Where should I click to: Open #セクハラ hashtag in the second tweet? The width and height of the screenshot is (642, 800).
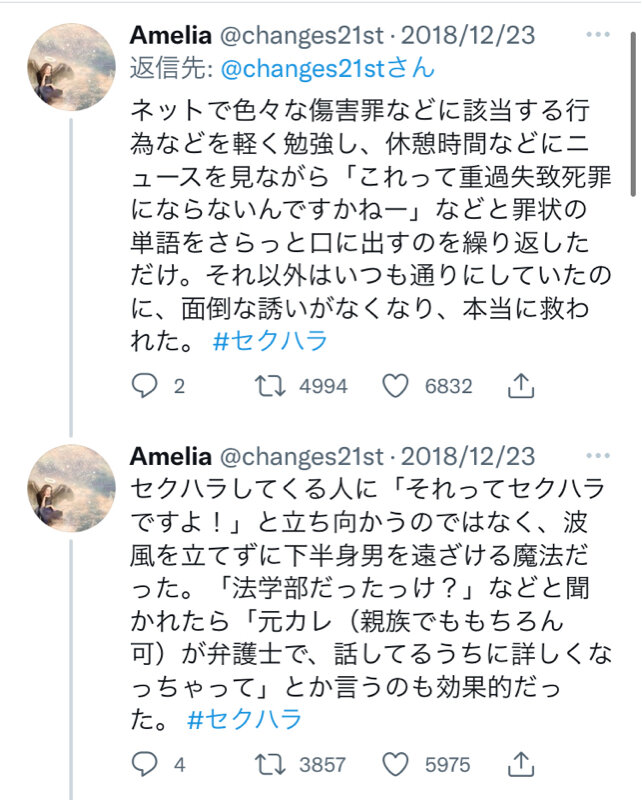pos(245,719)
